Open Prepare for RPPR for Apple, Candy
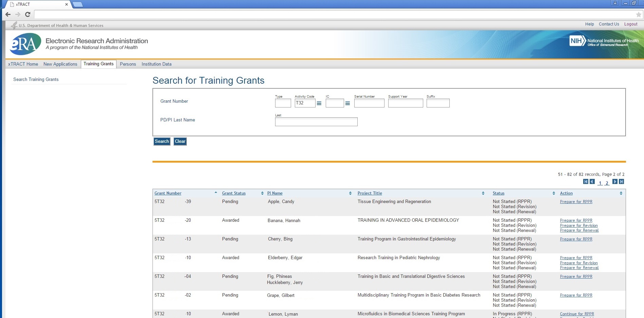Viewport: 644px width, 318px height. point(576,202)
